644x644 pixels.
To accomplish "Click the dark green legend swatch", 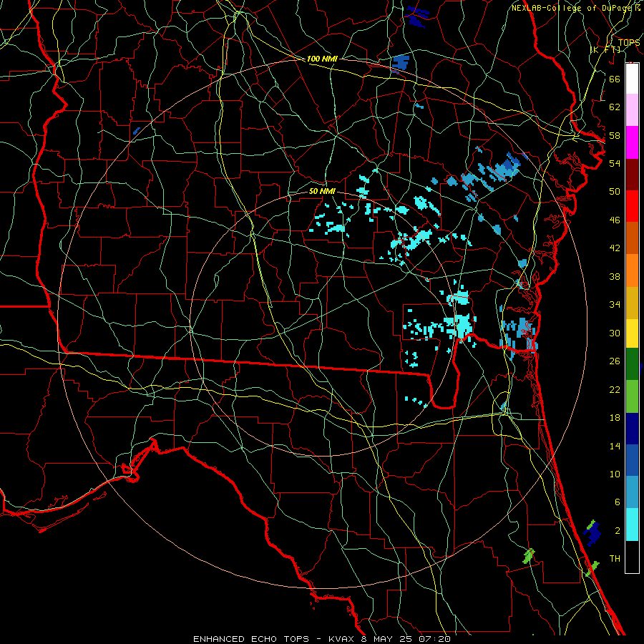I will coord(632,364).
